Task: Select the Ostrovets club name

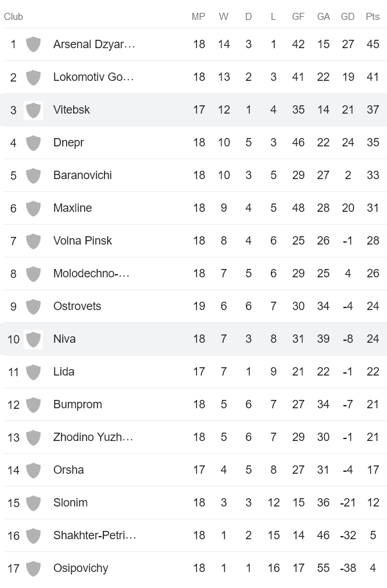Action: [77, 306]
